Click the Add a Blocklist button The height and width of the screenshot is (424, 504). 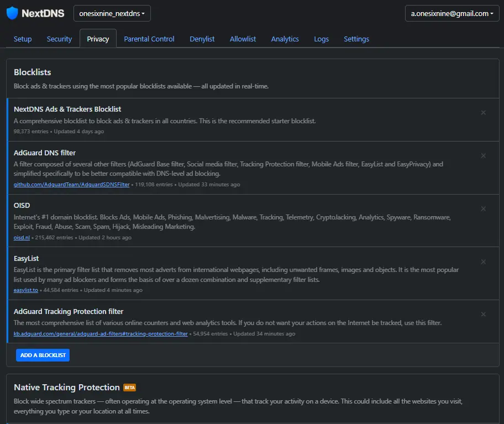click(43, 355)
